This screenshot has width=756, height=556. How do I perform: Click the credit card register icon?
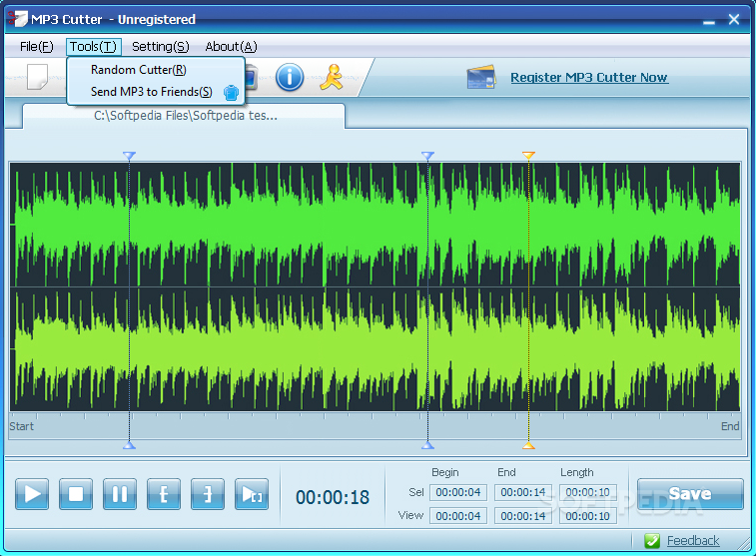pyautogui.click(x=481, y=77)
